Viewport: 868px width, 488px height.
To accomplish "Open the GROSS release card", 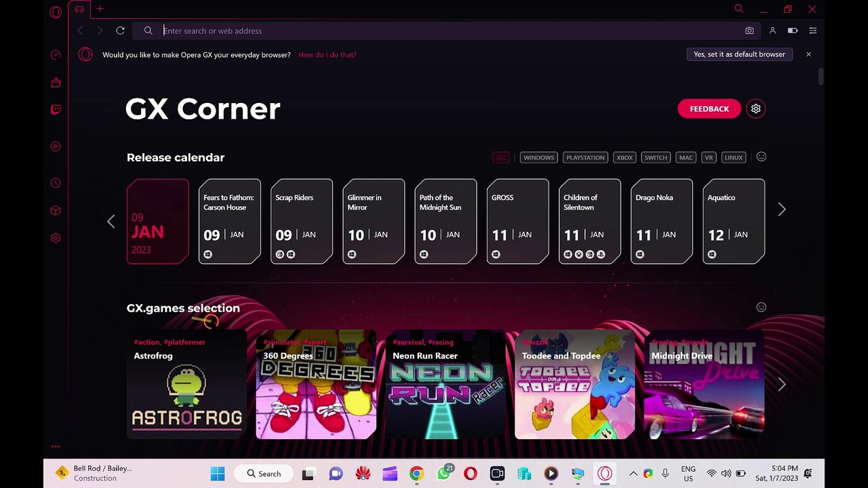I will (517, 221).
